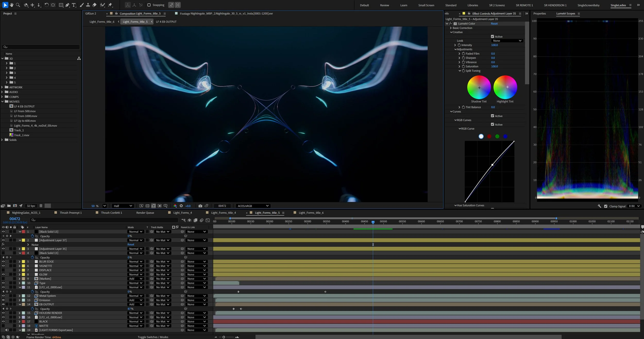The height and width of the screenshot is (339, 644).
Task: Select the Hand tool
Action: [x=12, y=5]
